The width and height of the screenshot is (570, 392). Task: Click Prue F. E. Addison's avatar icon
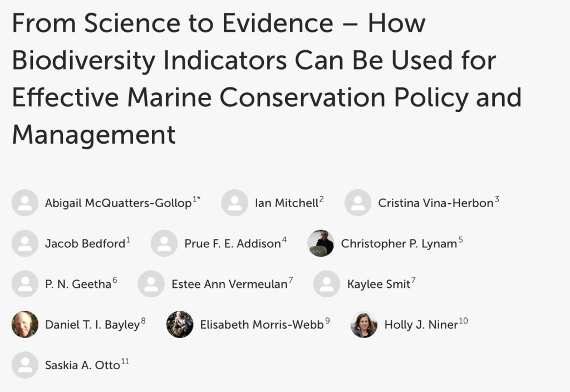[164, 243]
